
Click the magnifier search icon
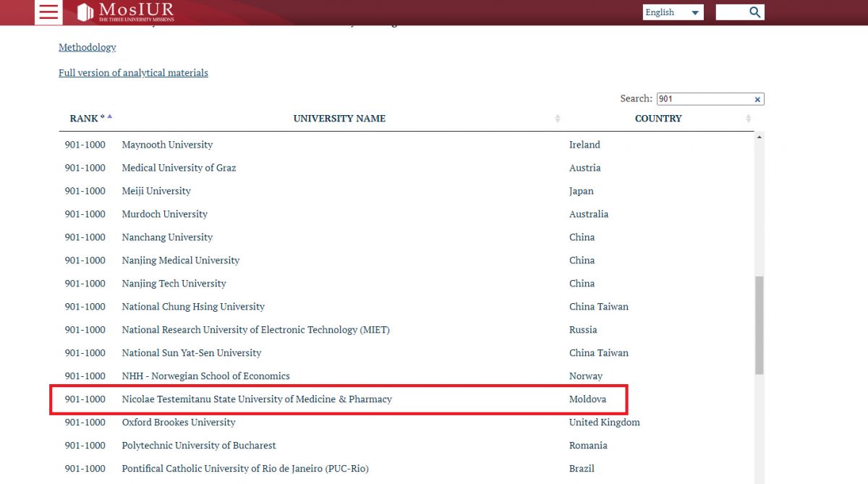(x=754, y=12)
